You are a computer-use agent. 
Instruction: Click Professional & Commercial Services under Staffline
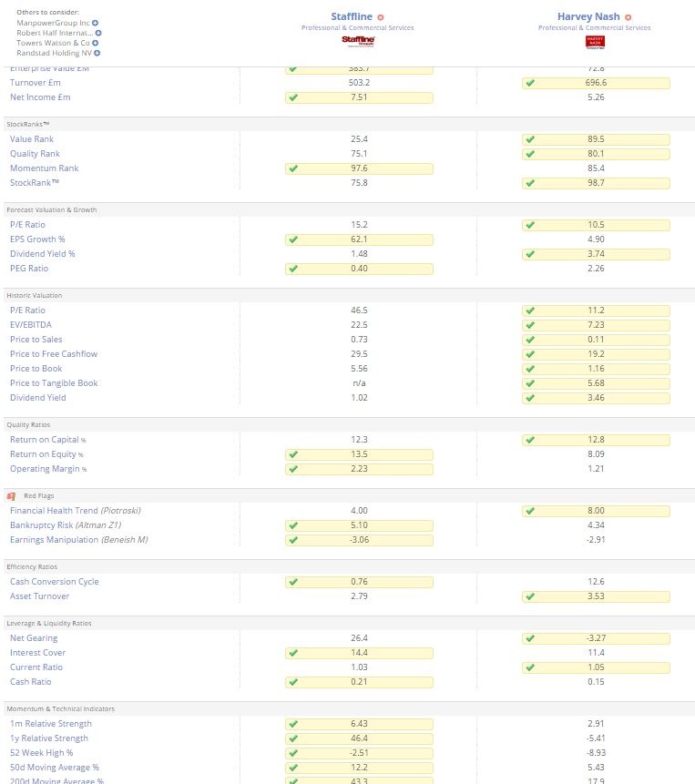tap(357, 28)
